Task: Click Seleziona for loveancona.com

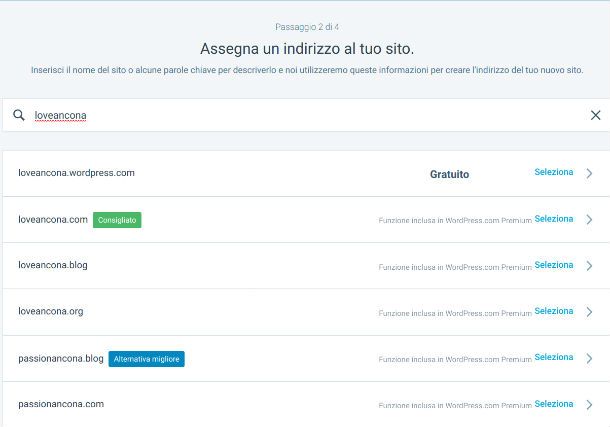Action: click(554, 219)
